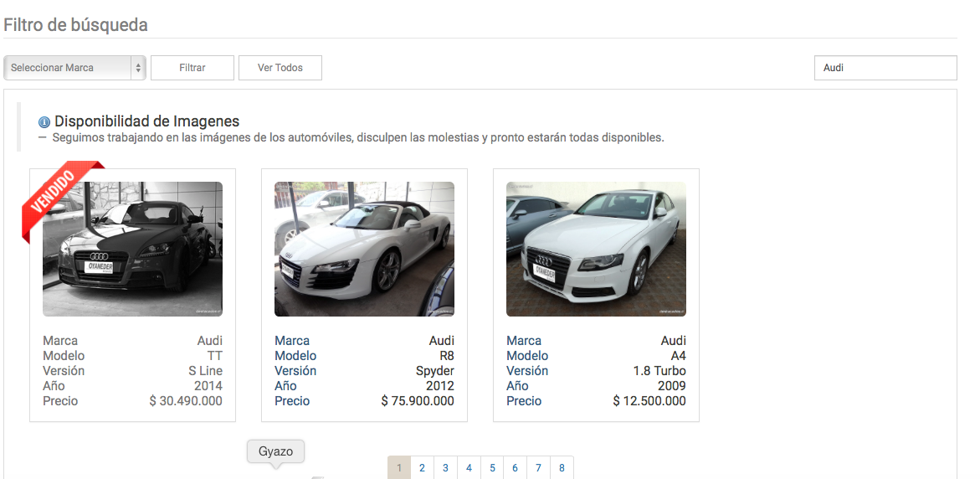Click the $ 30.490.000 price
Image resolution: width=980 pixels, height=479 pixels.
point(186,401)
